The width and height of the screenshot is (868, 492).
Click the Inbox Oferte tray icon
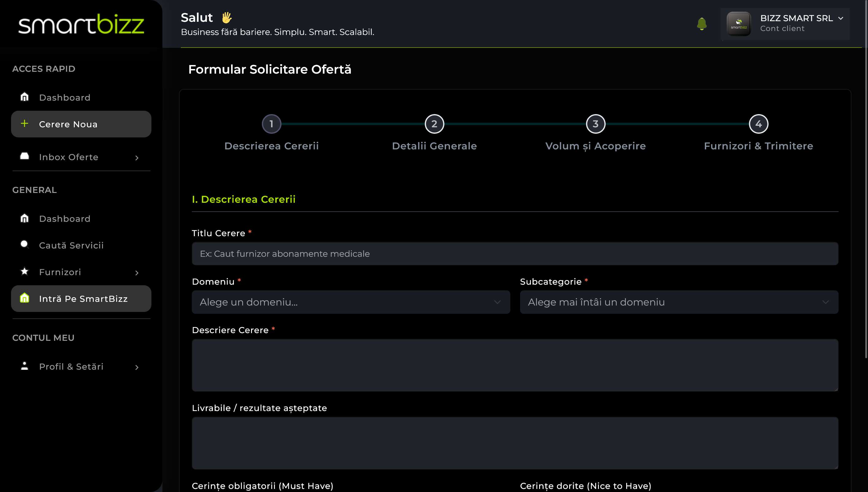coord(24,156)
